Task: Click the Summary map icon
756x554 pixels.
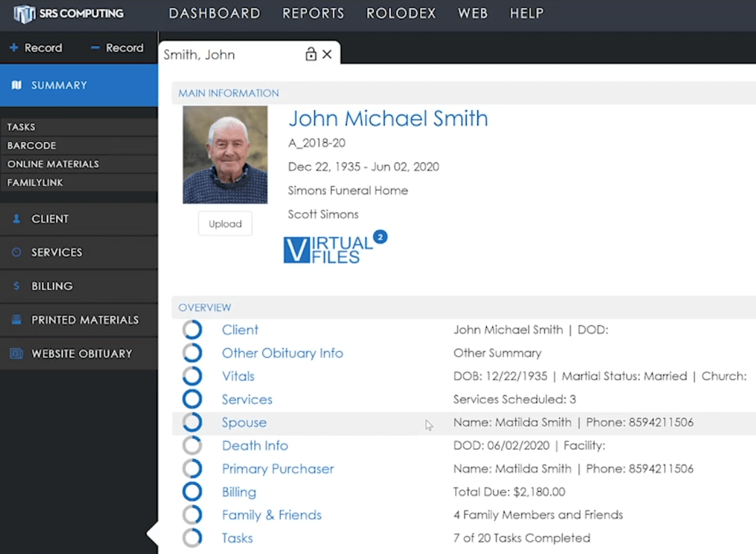Action: (x=17, y=85)
